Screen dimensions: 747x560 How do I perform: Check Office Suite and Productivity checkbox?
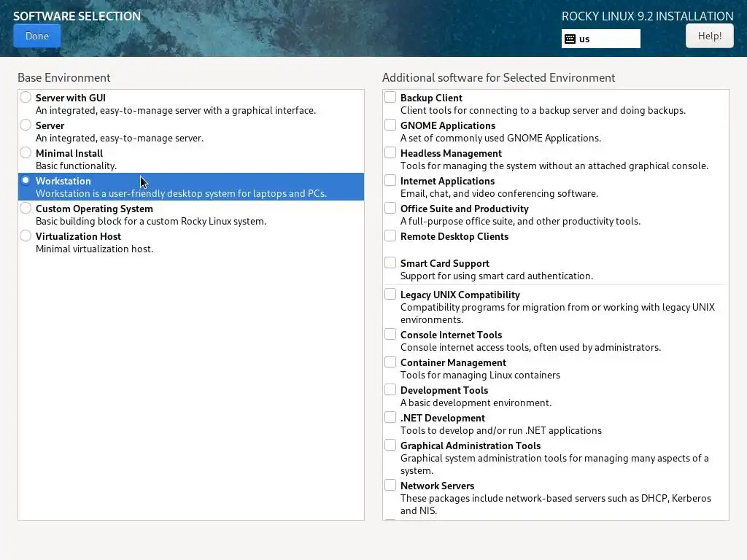click(x=390, y=208)
